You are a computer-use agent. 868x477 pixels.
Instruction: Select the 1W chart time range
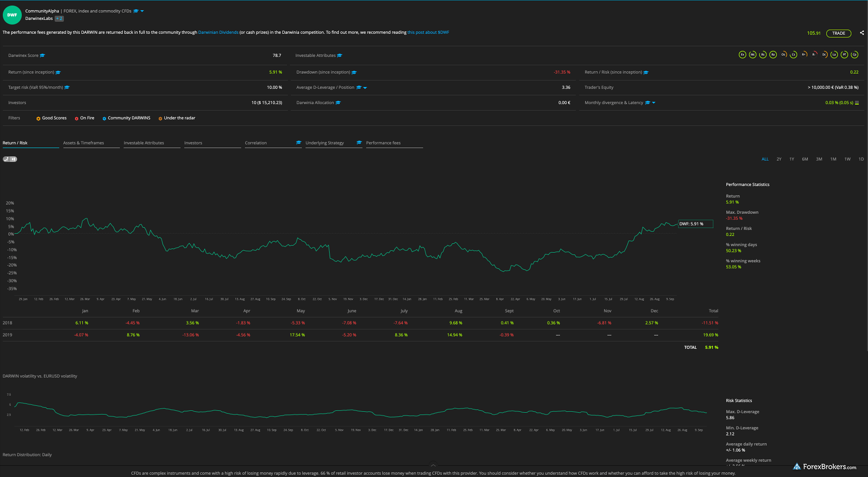848,159
